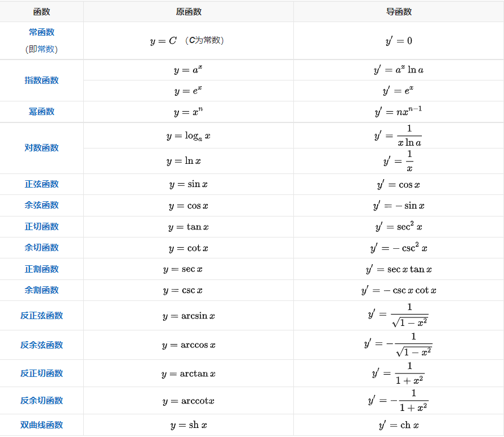Click the y = sin x formula

click(189, 184)
